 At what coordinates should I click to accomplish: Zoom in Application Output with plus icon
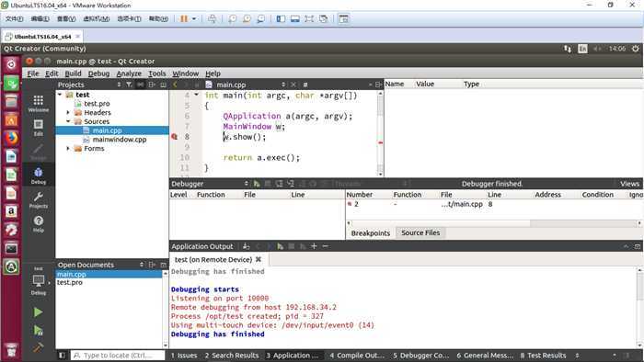[314, 246]
